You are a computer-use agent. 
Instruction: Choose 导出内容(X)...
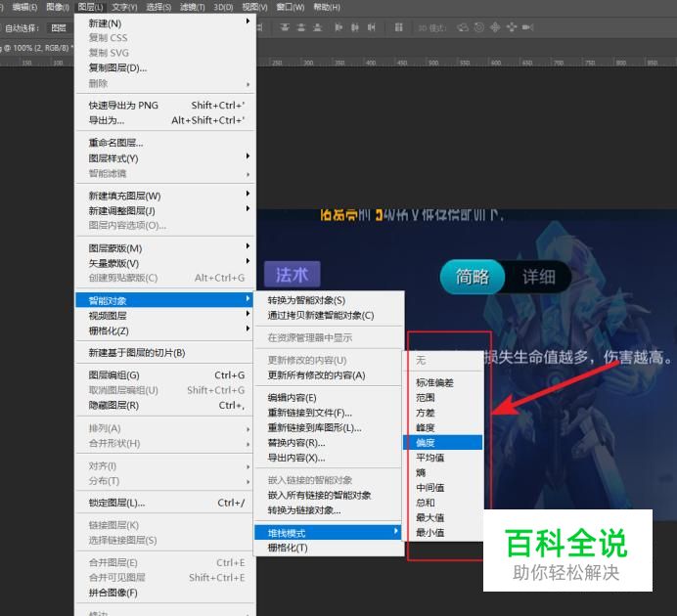pos(329,458)
